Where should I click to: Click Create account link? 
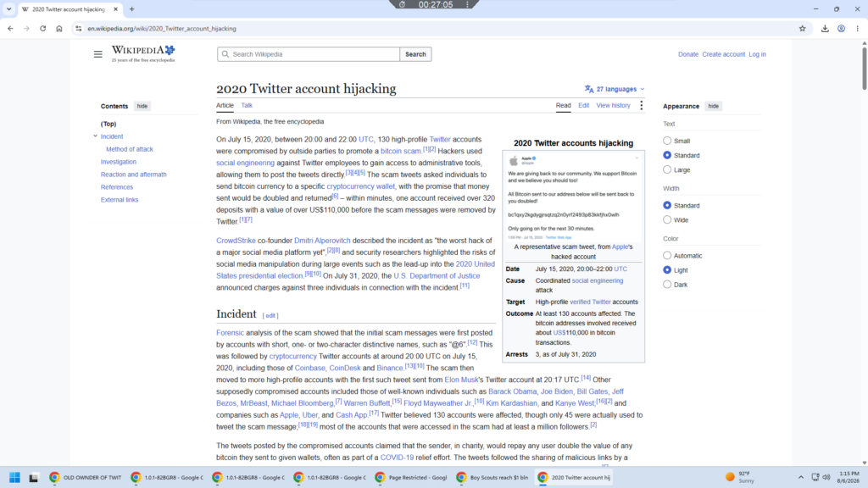[724, 54]
